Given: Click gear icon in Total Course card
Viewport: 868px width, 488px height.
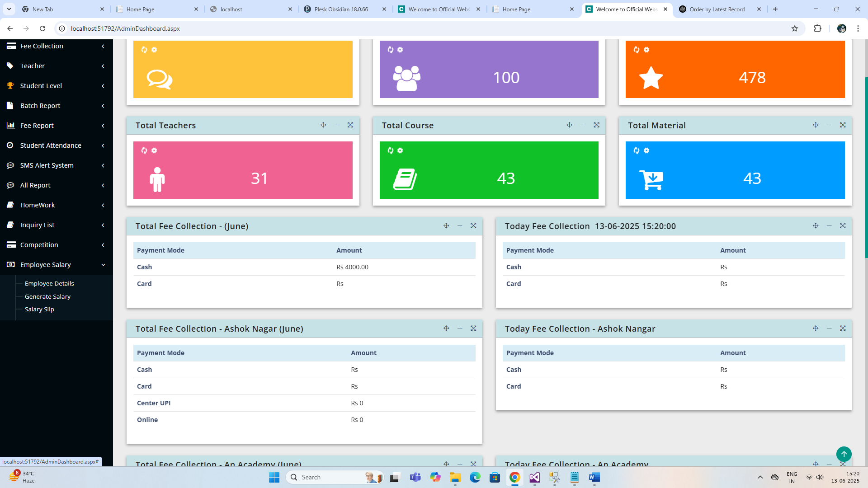Looking at the screenshot, I should pyautogui.click(x=400, y=150).
